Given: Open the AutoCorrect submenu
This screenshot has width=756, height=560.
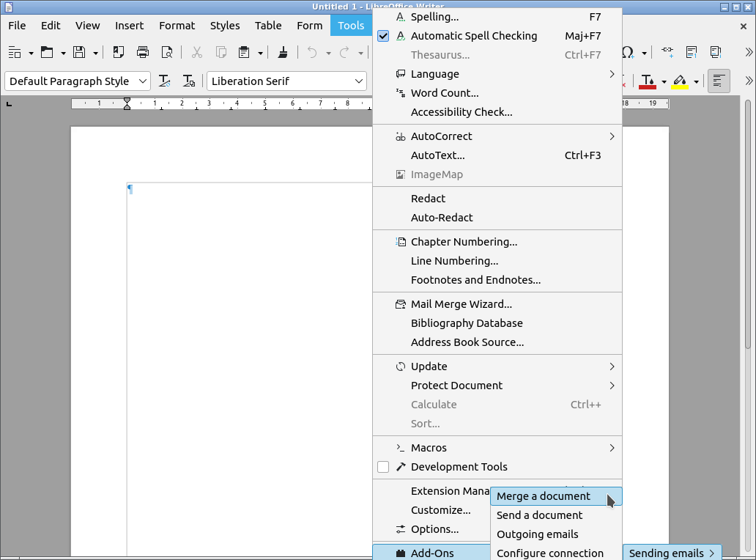Looking at the screenshot, I should (x=497, y=136).
